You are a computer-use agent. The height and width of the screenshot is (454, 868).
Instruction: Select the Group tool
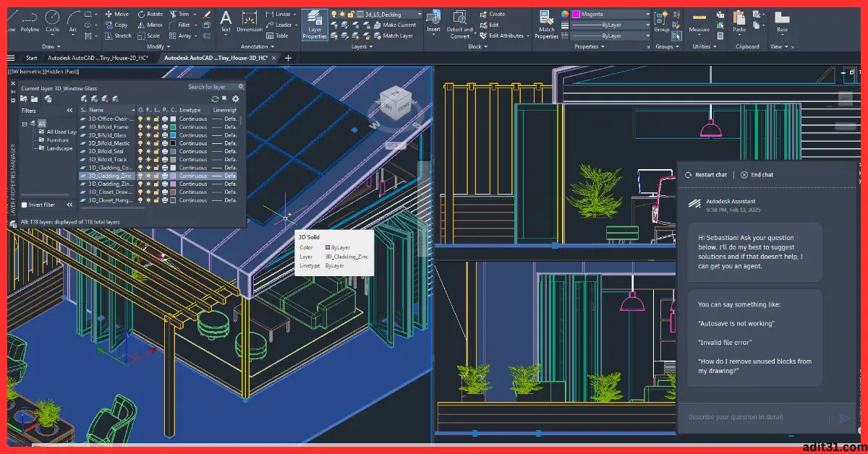click(662, 20)
